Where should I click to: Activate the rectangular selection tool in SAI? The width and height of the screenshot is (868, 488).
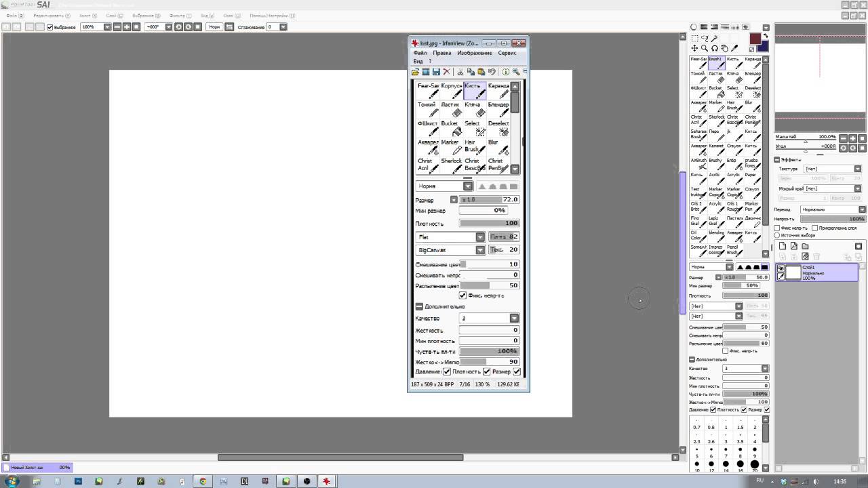(694, 39)
